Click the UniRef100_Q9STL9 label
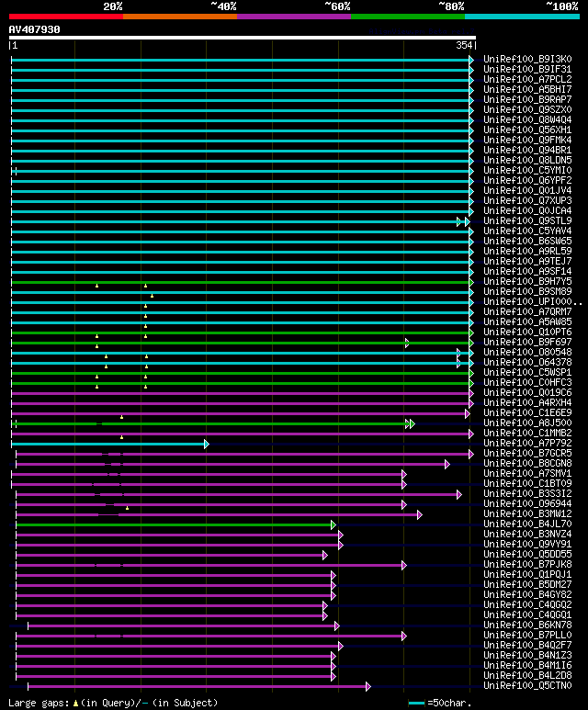This screenshot has width=588, height=710. pyautogui.click(x=527, y=221)
